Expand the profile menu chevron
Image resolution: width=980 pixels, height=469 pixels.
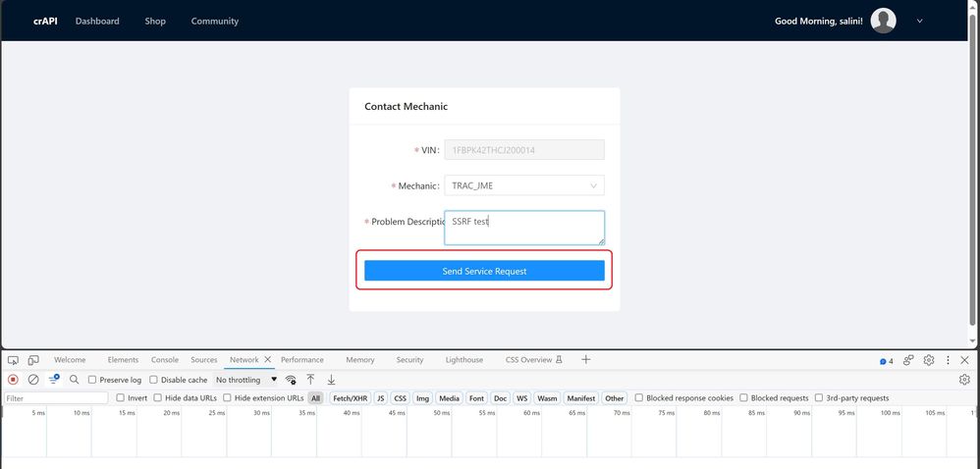pyautogui.click(x=919, y=21)
